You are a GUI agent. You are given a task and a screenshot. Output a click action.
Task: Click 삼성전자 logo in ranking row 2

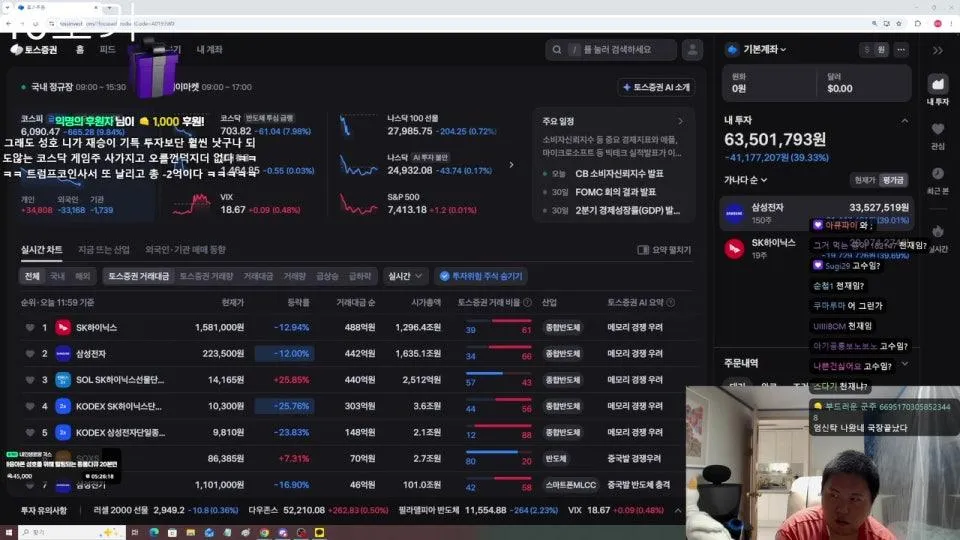click(63, 353)
